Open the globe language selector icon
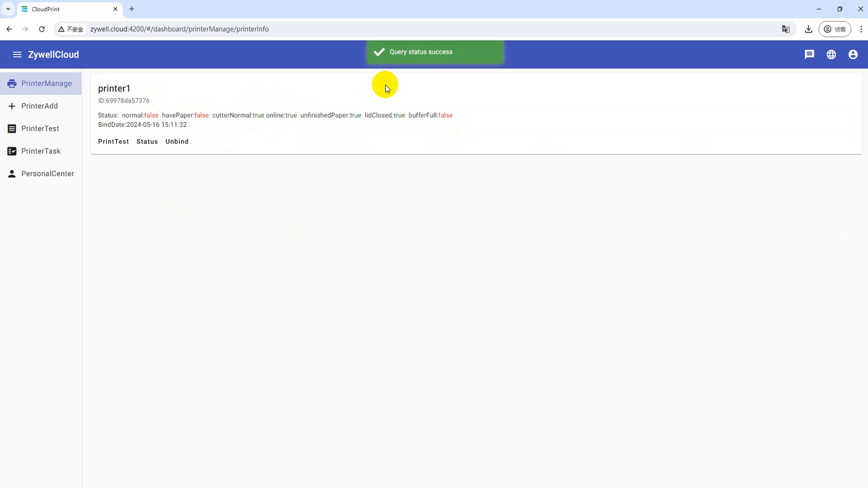Viewport: 868px width, 488px height. tap(831, 55)
